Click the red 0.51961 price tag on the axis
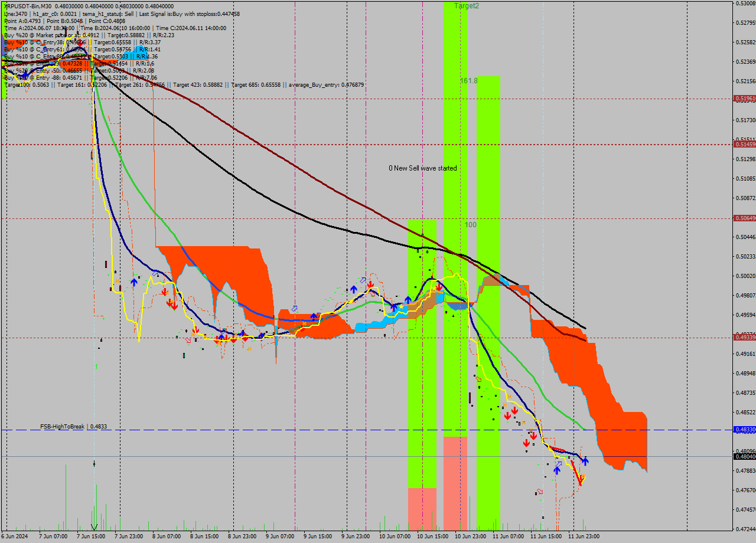The height and width of the screenshot is (543, 756). pos(745,99)
